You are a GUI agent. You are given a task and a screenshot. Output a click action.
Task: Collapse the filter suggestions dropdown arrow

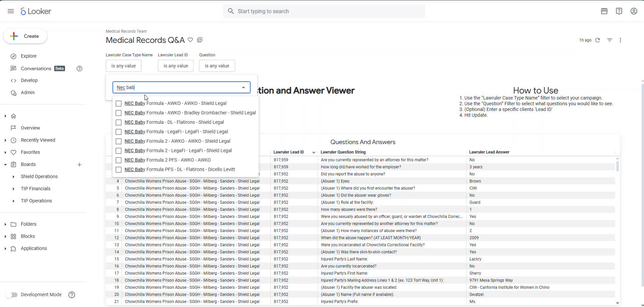click(x=243, y=87)
